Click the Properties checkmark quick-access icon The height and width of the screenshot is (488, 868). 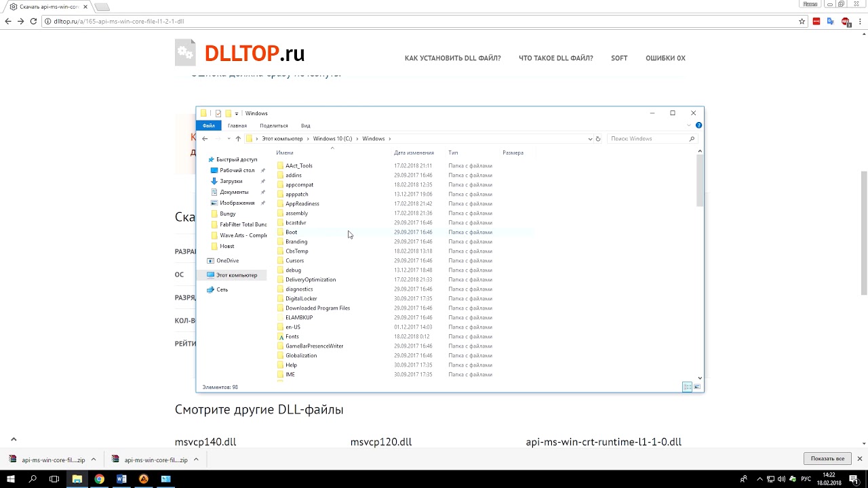218,113
